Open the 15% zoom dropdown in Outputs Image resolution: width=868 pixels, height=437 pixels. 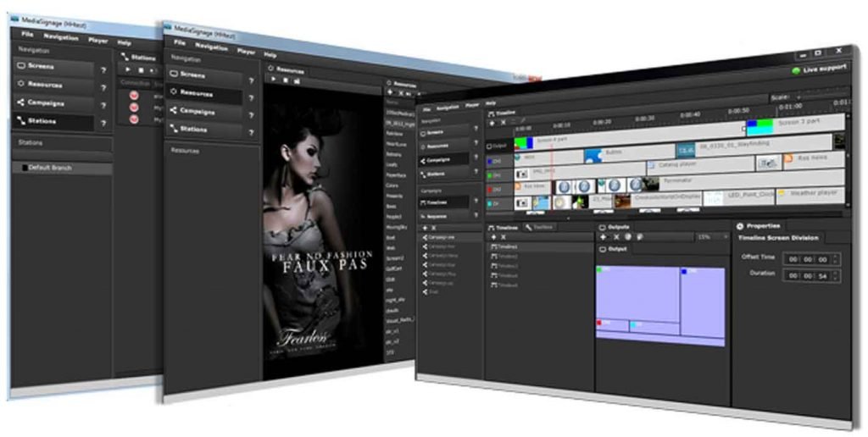pyautogui.click(x=712, y=237)
